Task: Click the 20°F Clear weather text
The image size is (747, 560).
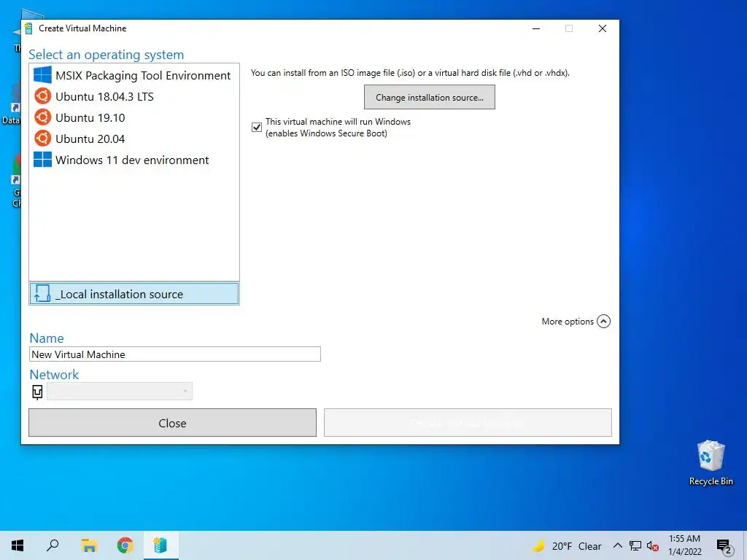Action: [x=576, y=546]
